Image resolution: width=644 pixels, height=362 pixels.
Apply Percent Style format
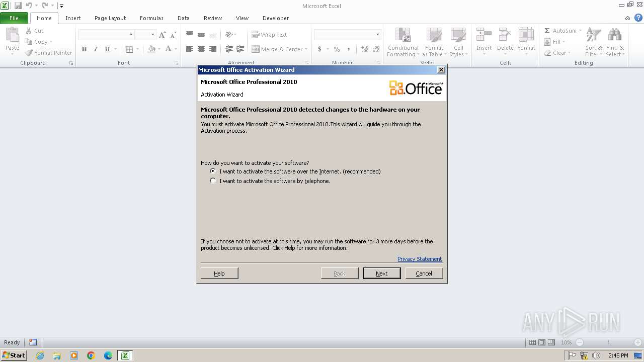pos(337,49)
